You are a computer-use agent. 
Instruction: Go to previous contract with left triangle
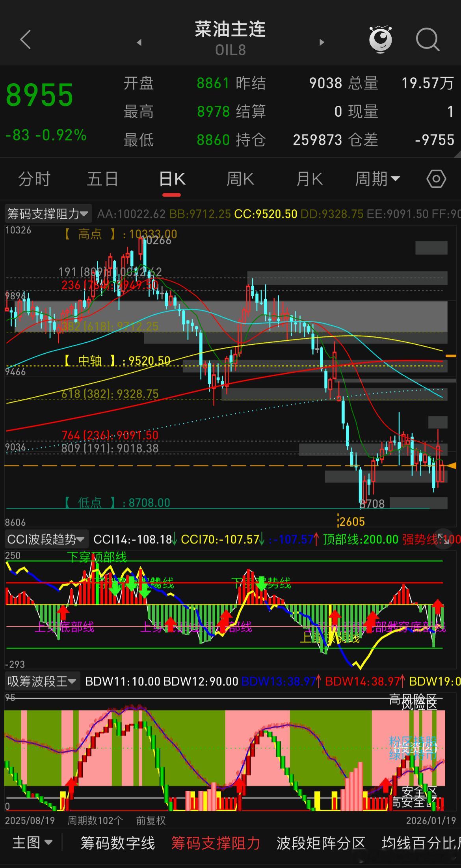[139, 42]
